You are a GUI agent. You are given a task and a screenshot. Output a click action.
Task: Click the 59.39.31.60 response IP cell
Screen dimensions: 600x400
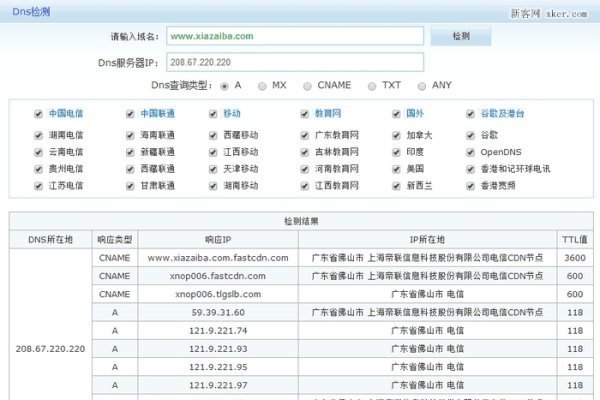[x=218, y=312]
